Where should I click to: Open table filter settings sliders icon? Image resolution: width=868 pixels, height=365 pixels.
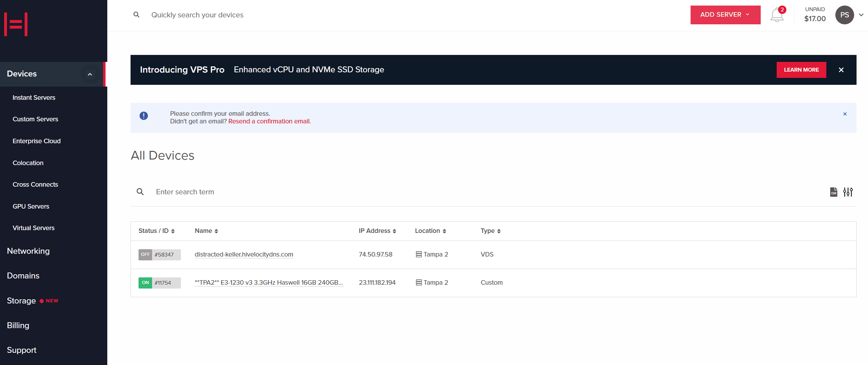pyautogui.click(x=848, y=192)
